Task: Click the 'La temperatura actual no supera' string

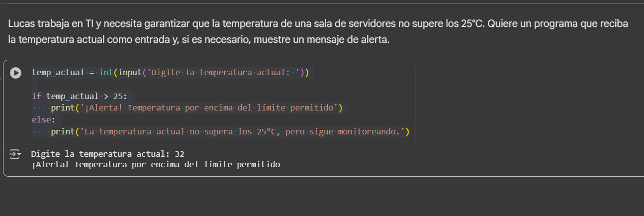Action: pyautogui.click(x=241, y=131)
